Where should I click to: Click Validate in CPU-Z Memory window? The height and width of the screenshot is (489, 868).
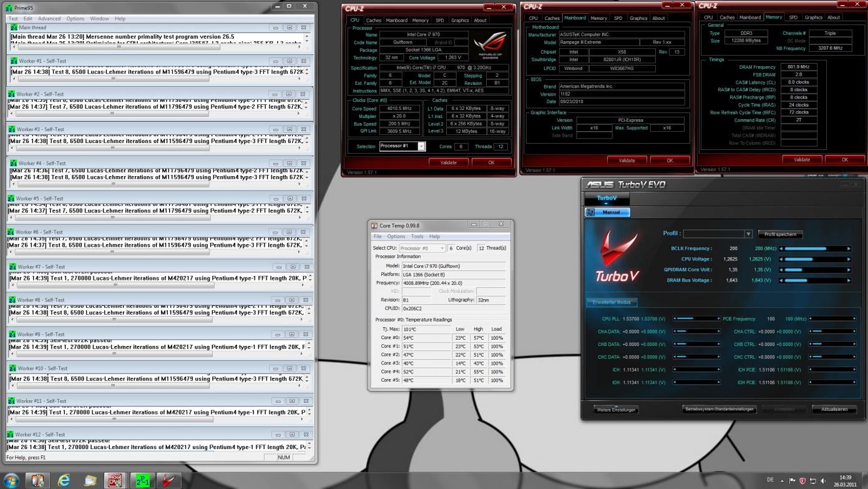(802, 159)
